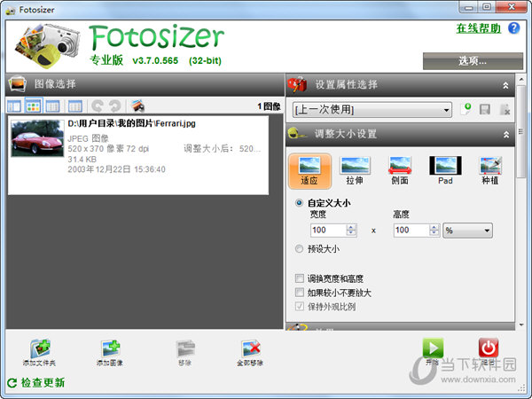532x399 pixels.
Task: Switch to the first list view mode icon
Action: point(14,106)
